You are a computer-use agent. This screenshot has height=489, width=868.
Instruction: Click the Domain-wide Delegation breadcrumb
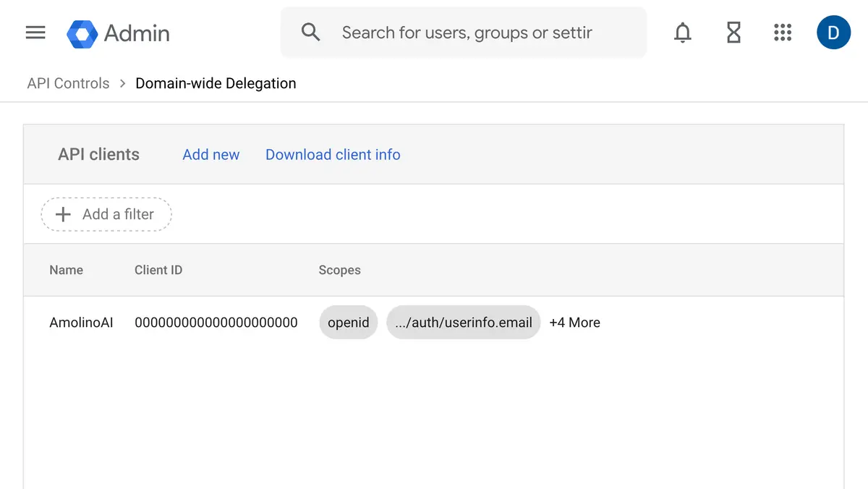(216, 83)
